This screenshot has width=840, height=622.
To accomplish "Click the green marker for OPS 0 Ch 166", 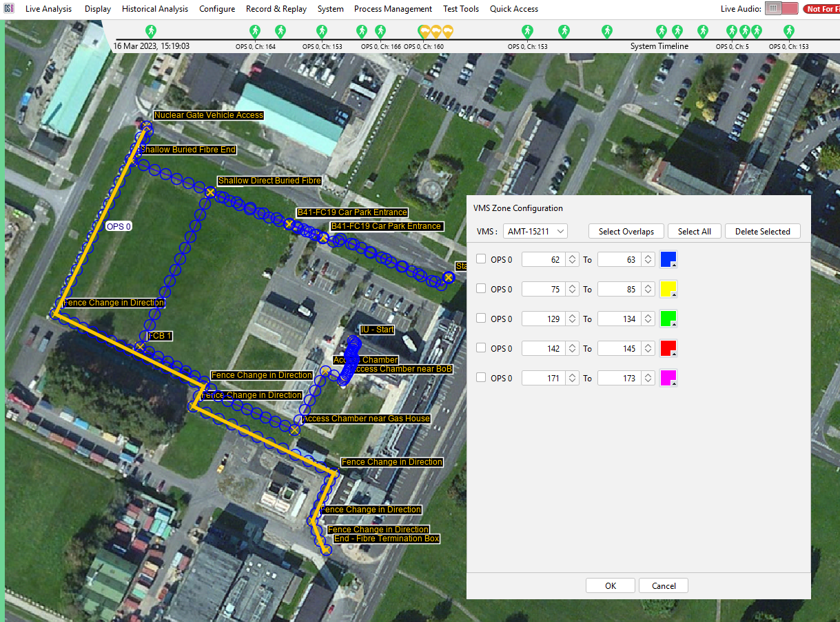I will click(380, 32).
